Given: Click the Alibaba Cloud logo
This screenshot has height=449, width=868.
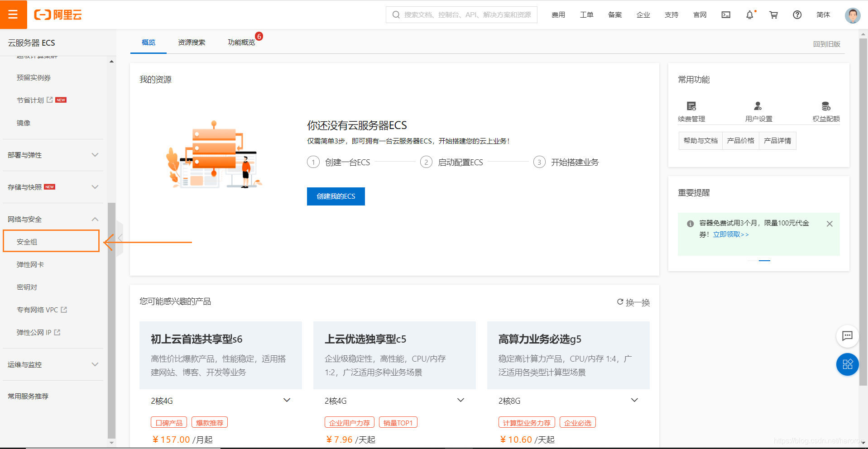Looking at the screenshot, I should (58, 15).
